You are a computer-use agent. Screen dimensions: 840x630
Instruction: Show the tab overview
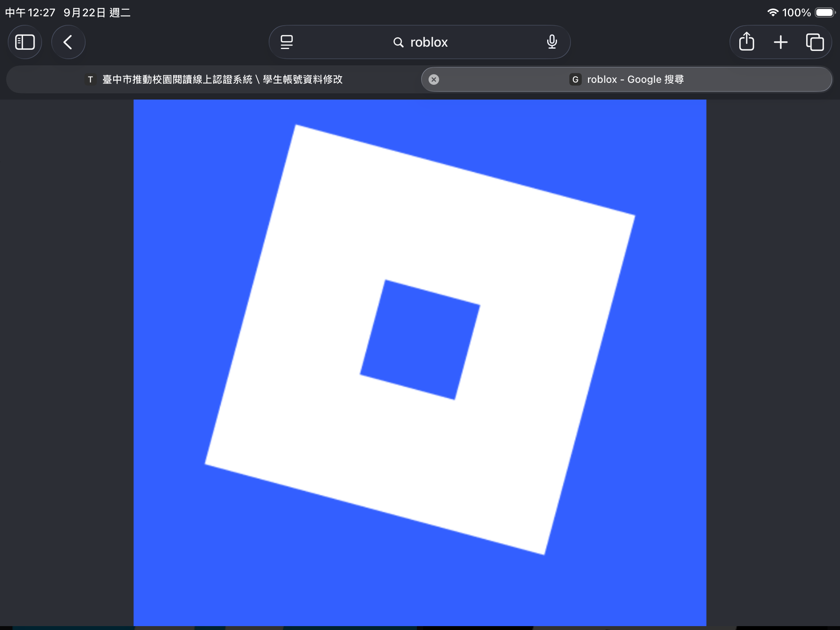(x=815, y=42)
